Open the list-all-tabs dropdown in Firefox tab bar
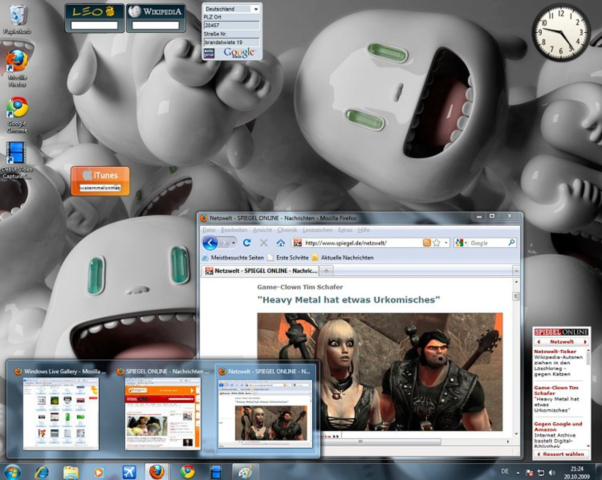The image size is (602, 480). (x=516, y=271)
